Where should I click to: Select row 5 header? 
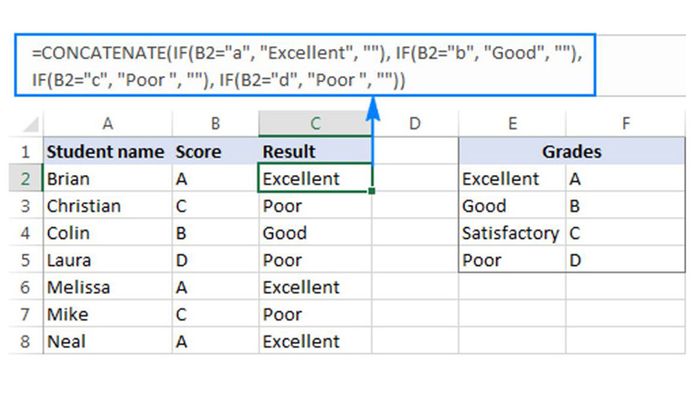click(x=25, y=260)
